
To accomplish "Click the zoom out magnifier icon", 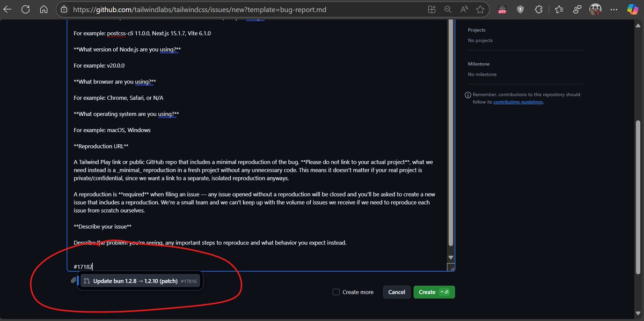I will coord(448,10).
